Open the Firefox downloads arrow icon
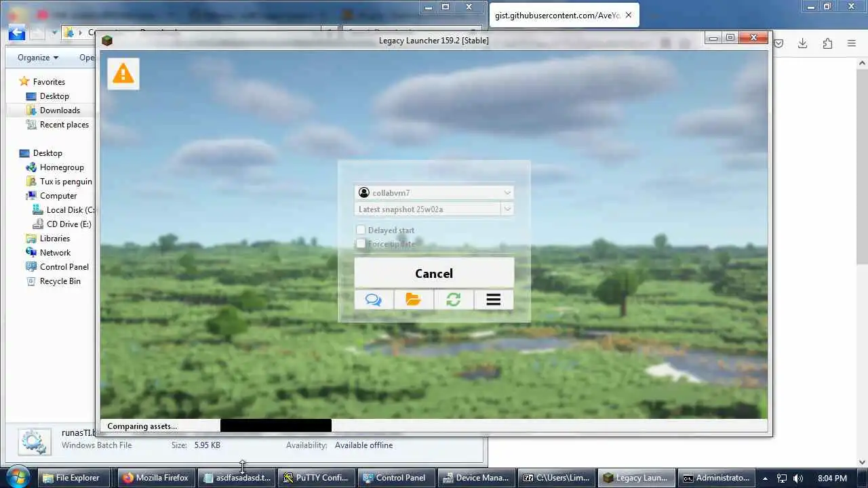This screenshot has width=868, height=488. tap(802, 43)
